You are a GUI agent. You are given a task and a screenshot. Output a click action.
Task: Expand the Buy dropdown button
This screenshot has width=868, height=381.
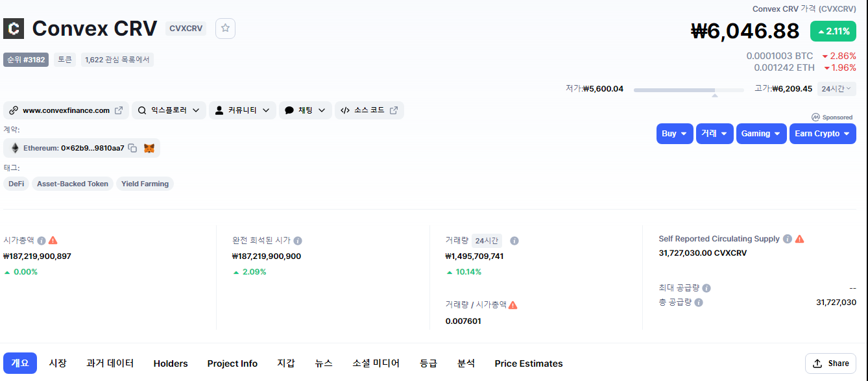pyautogui.click(x=675, y=134)
